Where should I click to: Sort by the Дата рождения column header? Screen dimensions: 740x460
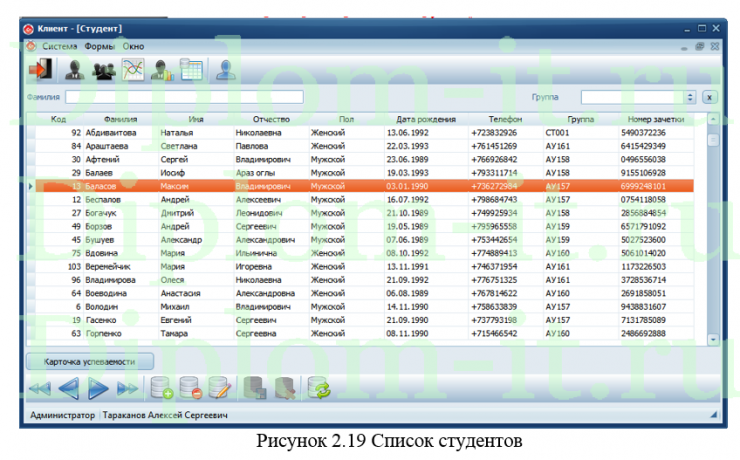[x=426, y=119]
